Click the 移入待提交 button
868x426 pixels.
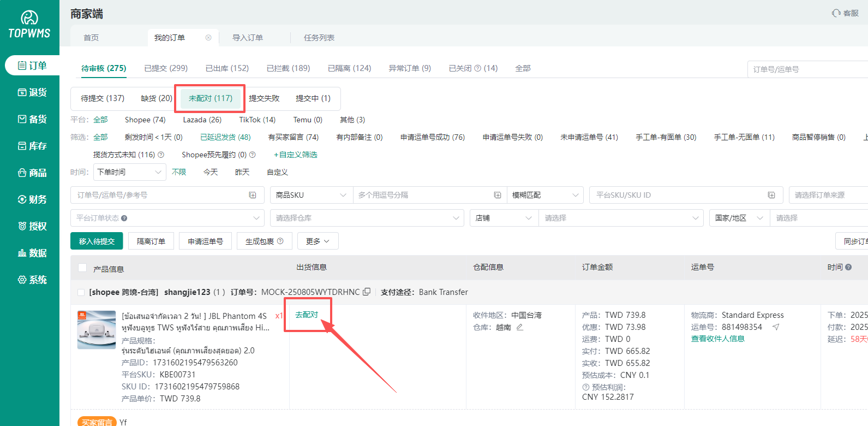click(97, 241)
